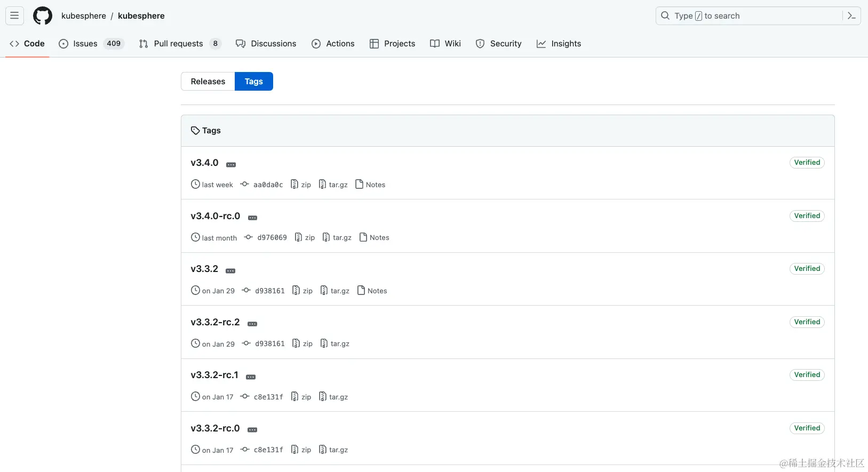The height and width of the screenshot is (472, 868).
Task: Expand v3.3.2-rc.0 tag message ellipsis
Action: click(252, 430)
